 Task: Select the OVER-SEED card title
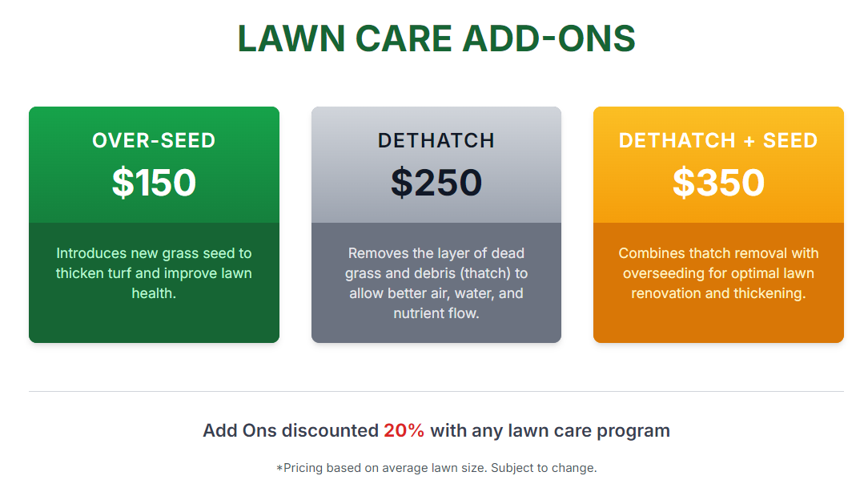coord(154,140)
